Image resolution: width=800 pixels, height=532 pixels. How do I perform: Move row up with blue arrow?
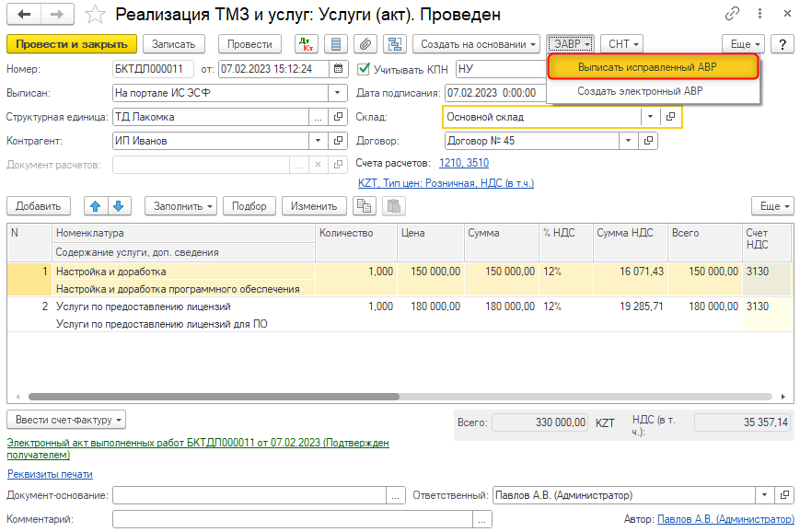pyautogui.click(x=95, y=206)
